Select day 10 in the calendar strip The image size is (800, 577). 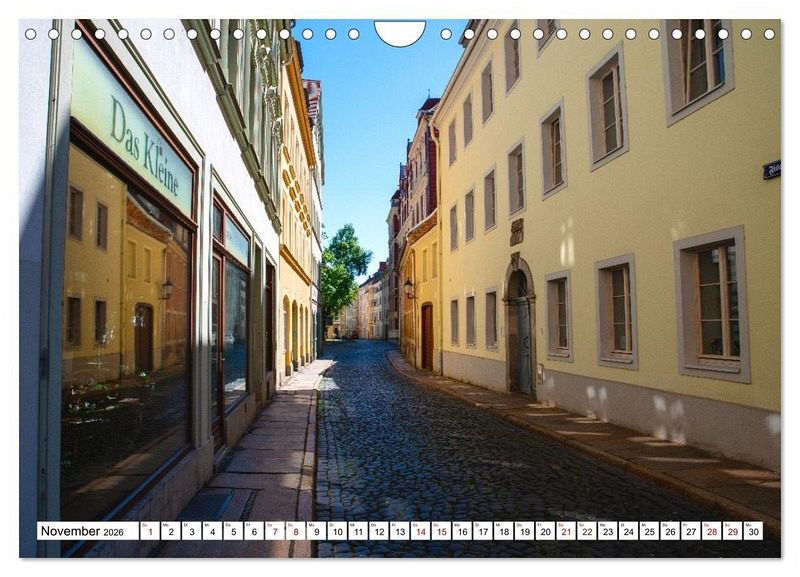point(337,531)
